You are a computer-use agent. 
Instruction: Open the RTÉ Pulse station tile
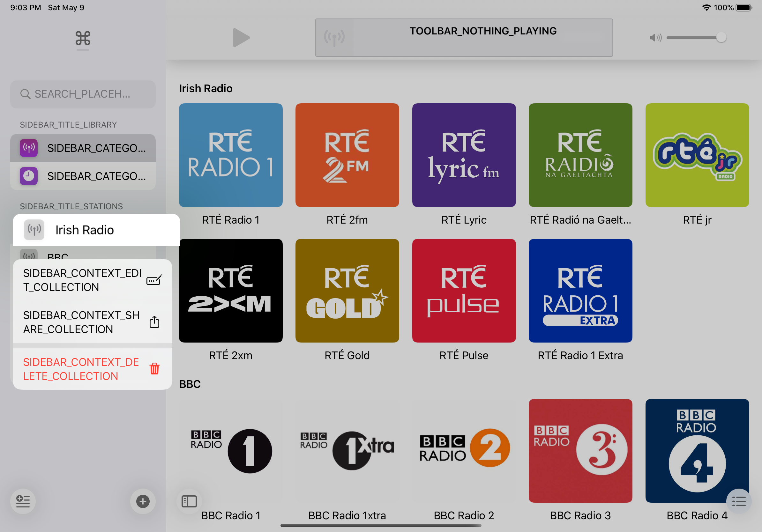464,291
